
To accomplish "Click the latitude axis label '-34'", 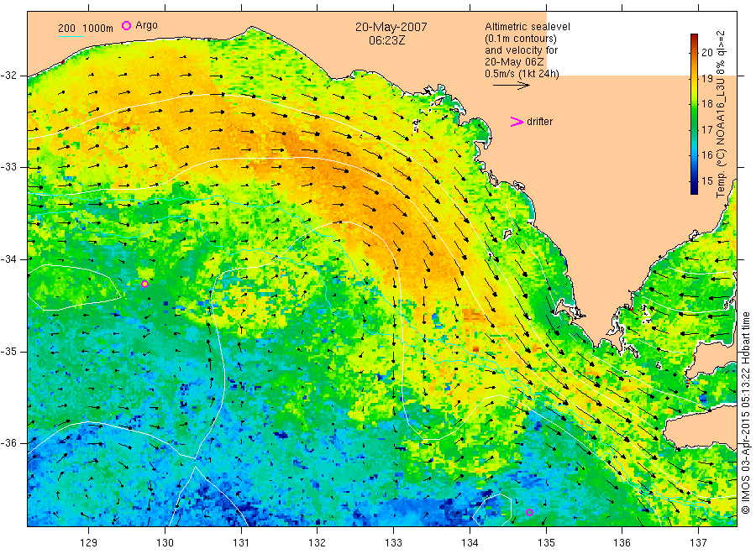I will 8,259.
